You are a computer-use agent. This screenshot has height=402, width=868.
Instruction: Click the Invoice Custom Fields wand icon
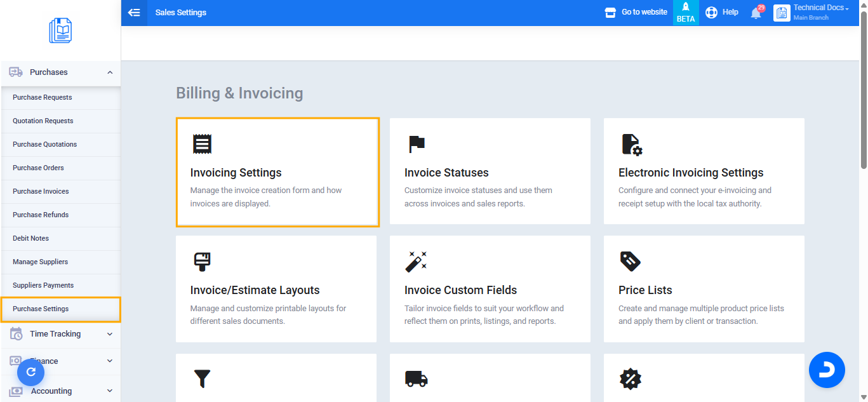(x=416, y=262)
